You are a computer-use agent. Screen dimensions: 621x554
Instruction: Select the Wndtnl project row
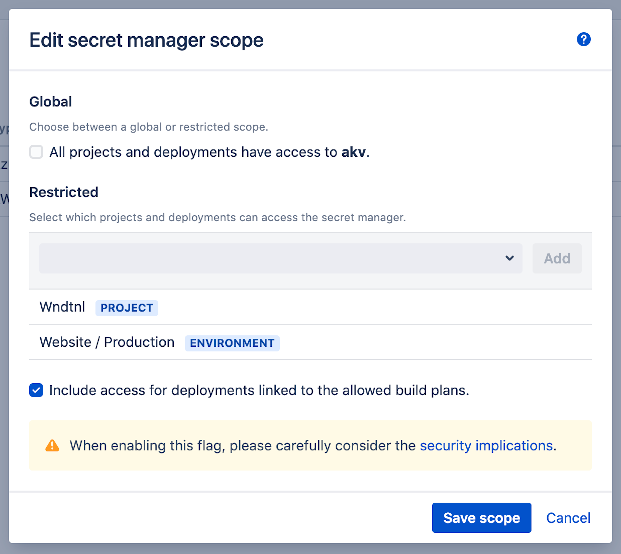coord(310,307)
